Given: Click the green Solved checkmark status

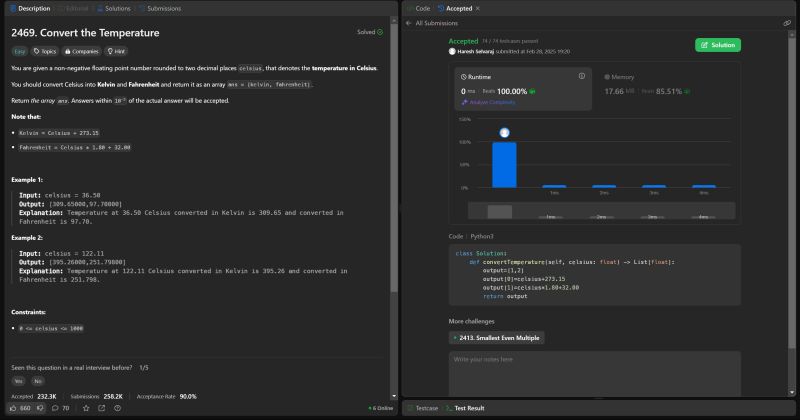Looking at the screenshot, I should (370, 32).
